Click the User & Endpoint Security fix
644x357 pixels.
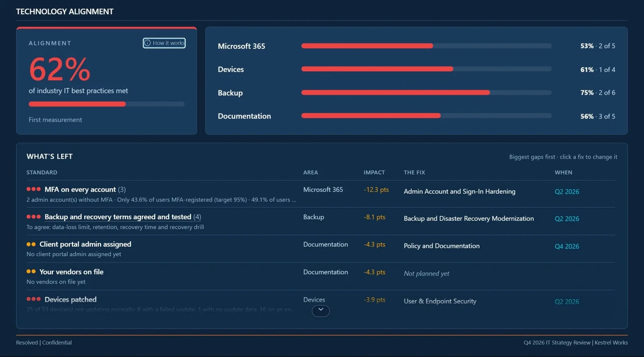pyautogui.click(x=440, y=301)
